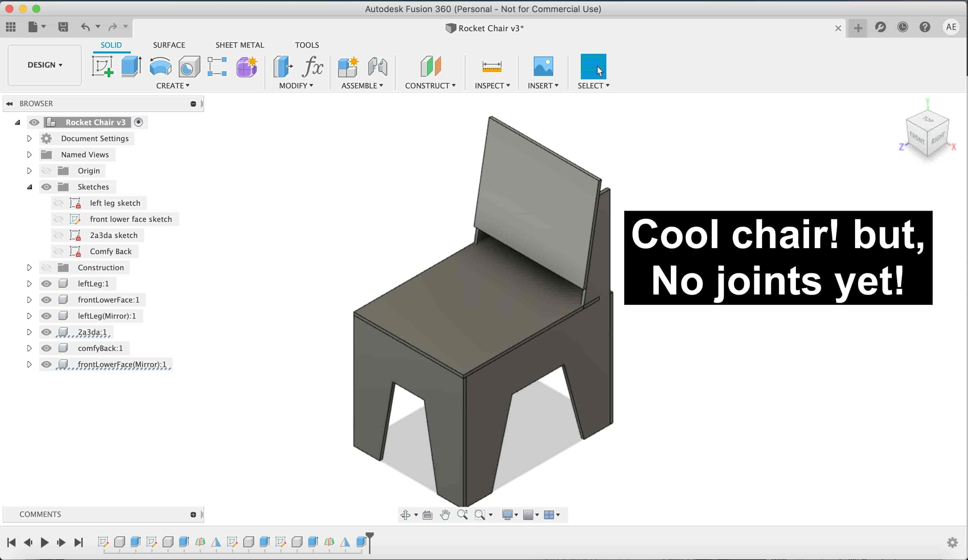Open the INSPECT menu
968x560 pixels.
(x=492, y=86)
